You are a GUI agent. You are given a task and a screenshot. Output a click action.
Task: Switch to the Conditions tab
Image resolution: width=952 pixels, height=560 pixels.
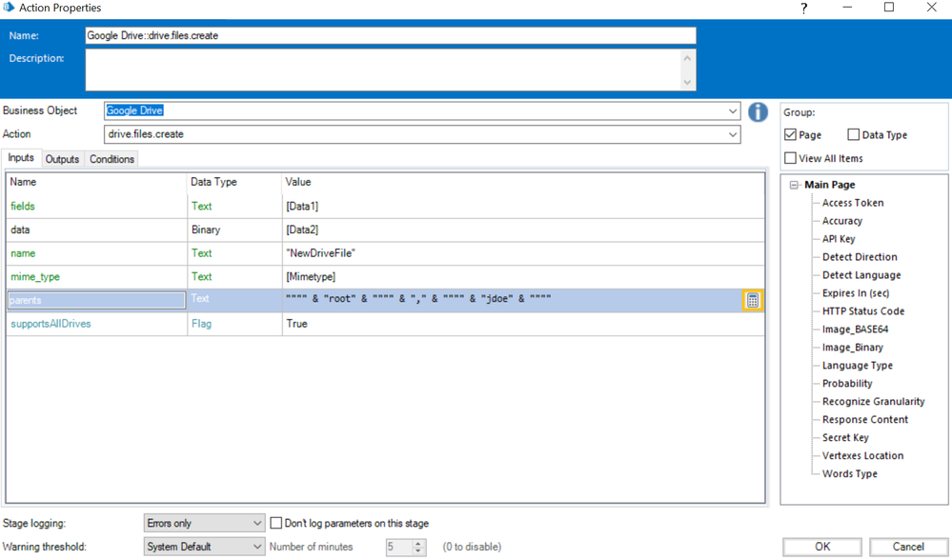[x=111, y=159]
